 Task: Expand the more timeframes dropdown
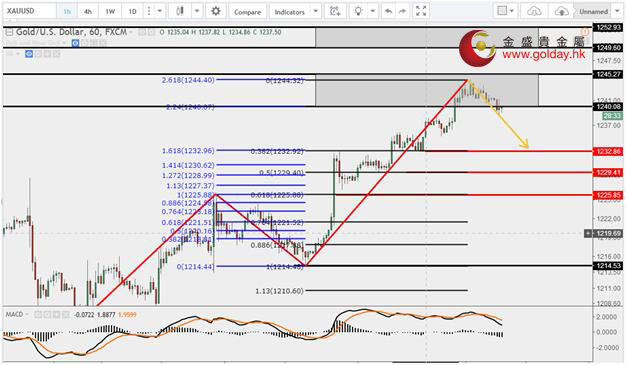[160, 11]
